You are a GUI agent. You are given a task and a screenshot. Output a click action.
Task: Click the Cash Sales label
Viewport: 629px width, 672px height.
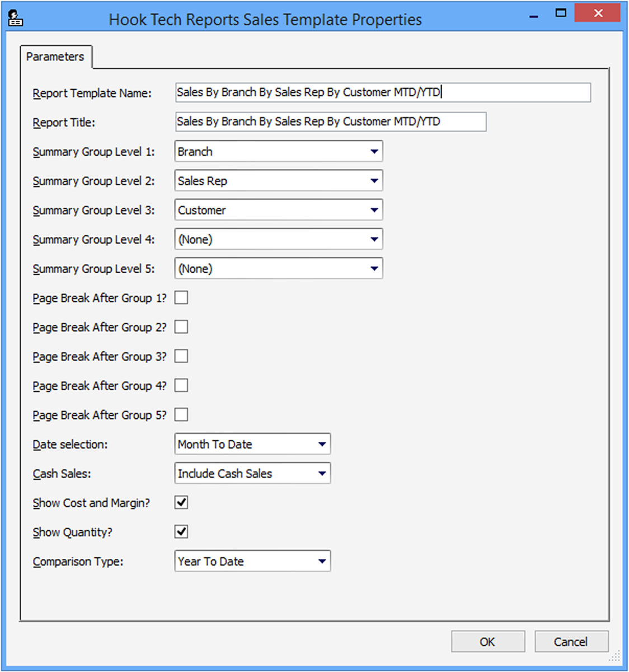tap(62, 474)
